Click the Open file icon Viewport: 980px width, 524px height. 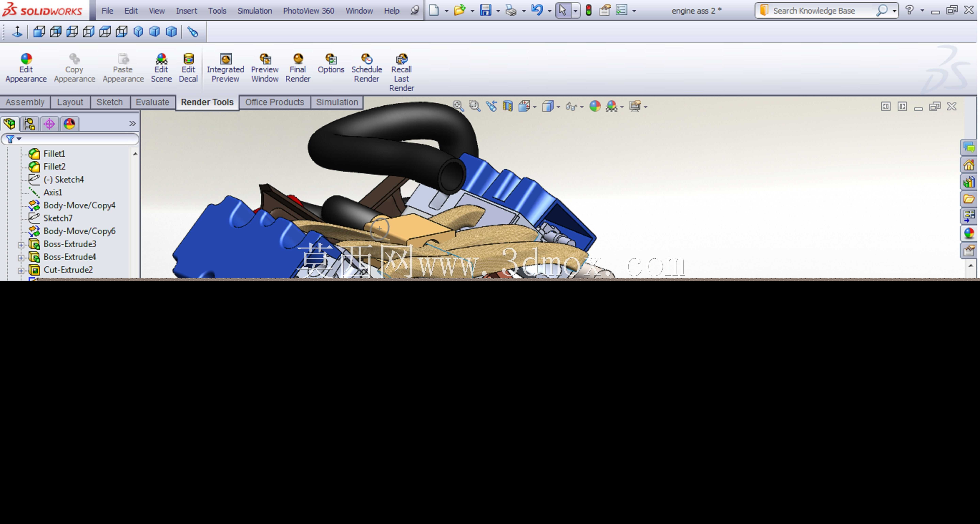click(460, 10)
